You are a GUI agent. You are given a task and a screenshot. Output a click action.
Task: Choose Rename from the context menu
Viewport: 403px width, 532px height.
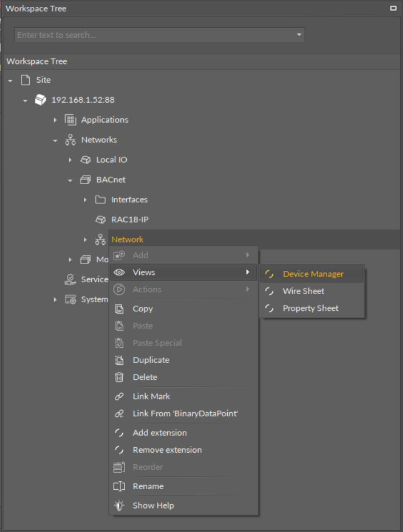[x=148, y=486]
